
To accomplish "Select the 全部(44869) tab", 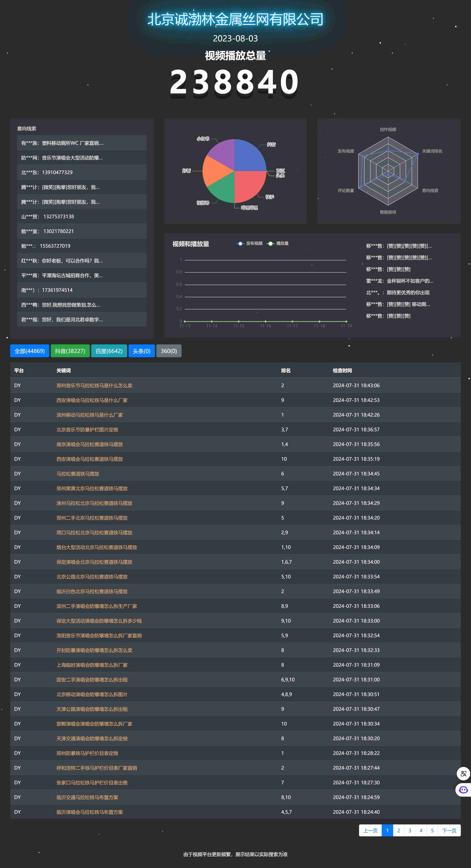I will click(x=30, y=351).
